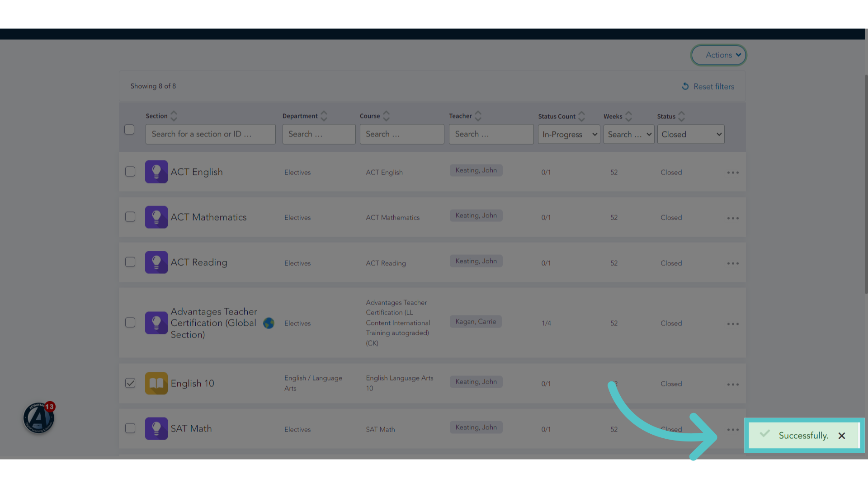Open the In-Progress status count dropdown

click(x=569, y=134)
